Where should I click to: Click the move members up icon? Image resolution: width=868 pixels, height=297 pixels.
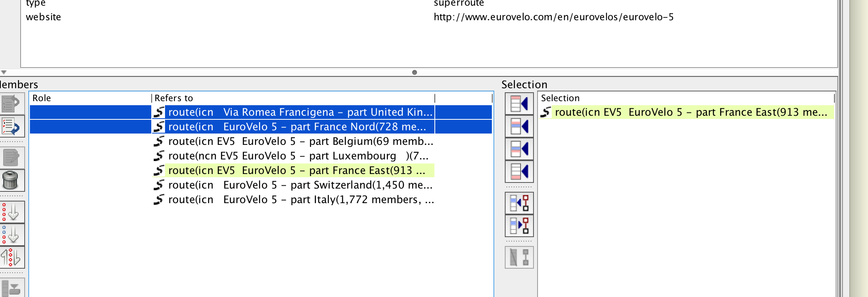[11, 104]
